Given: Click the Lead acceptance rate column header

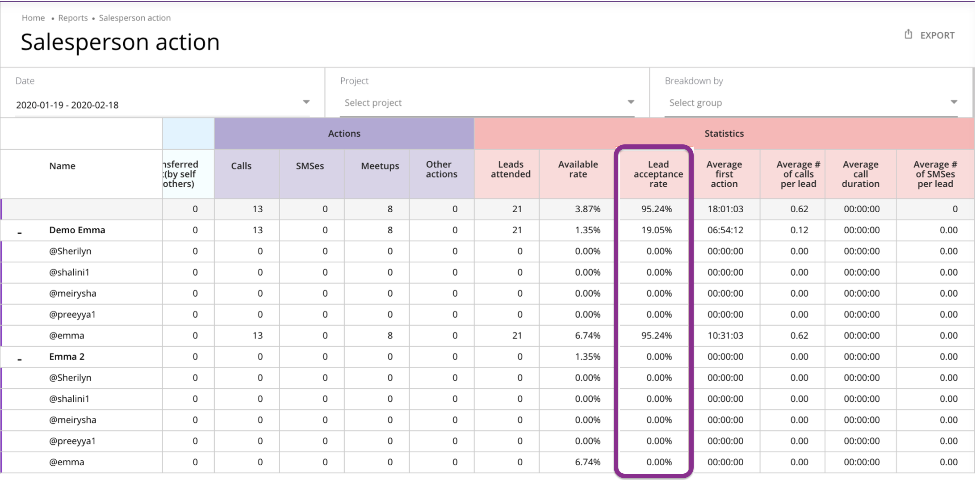Looking at the screenshot, I should (658, 174).
